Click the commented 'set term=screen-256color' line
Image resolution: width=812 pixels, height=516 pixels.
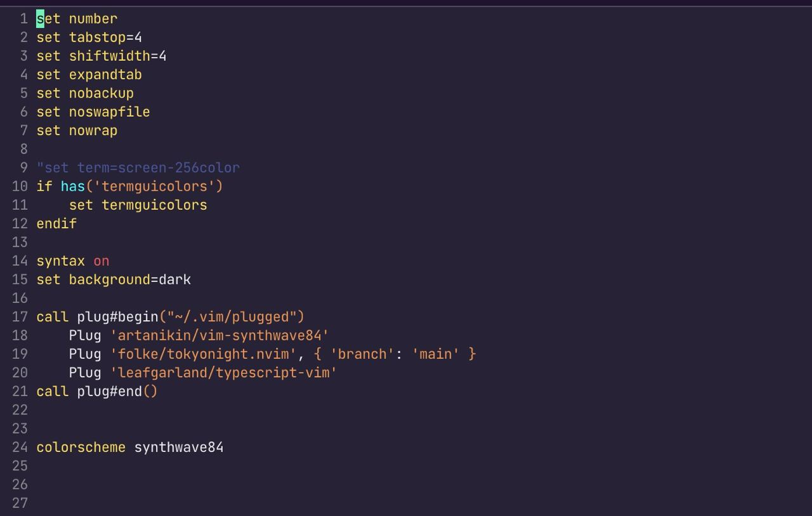point(138,168)
